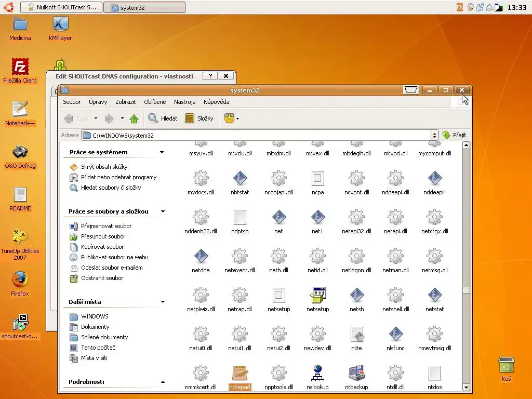Open the Notepad++ desktop shortcut
532x399 pixels.
(20, 109)
